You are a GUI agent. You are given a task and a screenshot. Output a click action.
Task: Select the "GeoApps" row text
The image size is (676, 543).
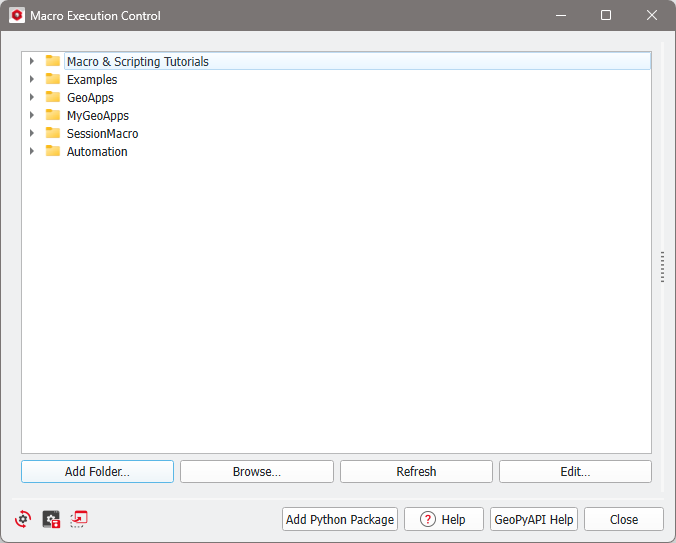[x=90, y=98]
